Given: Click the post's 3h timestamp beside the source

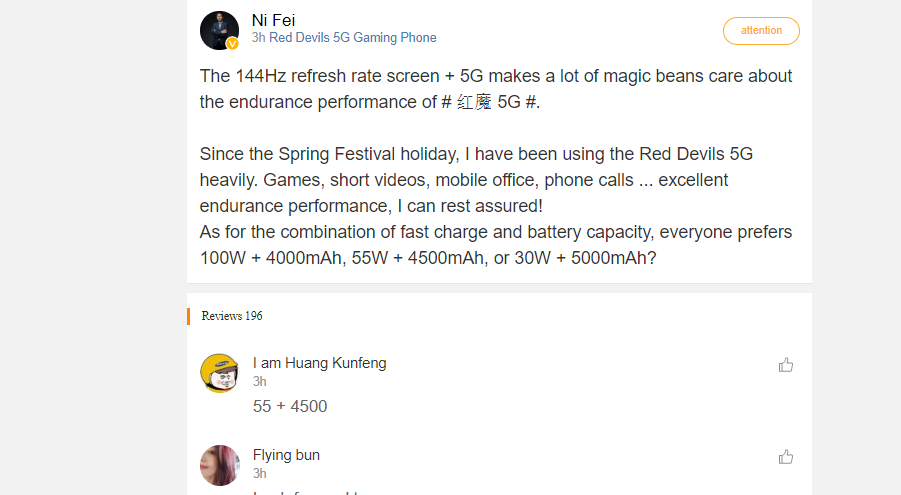Looking at the screenshot, I should point(258,38).
